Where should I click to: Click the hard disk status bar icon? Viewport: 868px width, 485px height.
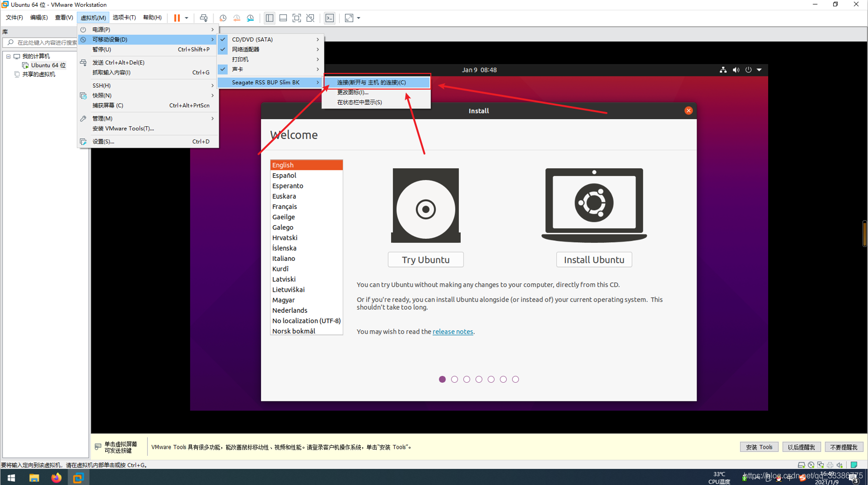coord(801,465)
